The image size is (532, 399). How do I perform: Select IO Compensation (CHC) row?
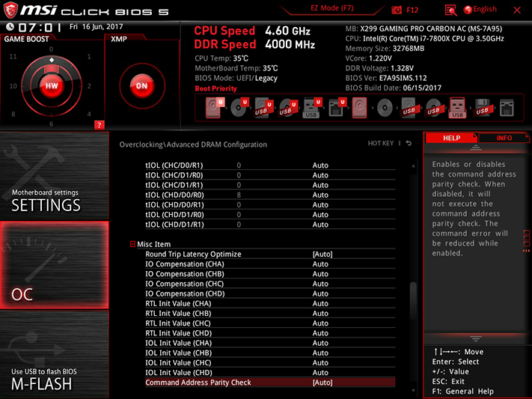tap(270, 284)
